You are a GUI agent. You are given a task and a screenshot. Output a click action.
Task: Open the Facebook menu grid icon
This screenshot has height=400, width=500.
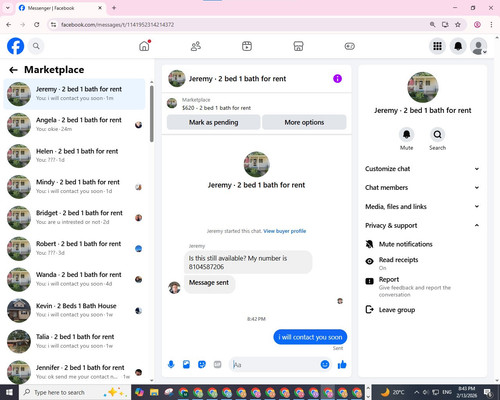437,46
